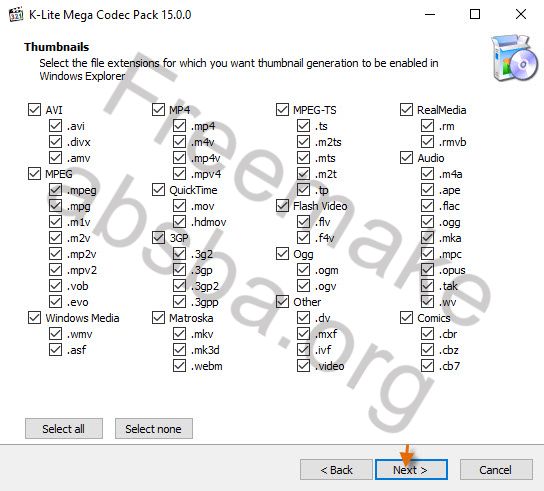
Task: Toggle the QuickTime group checkbox
Action: pyautogui.click(x=159, y=189)
